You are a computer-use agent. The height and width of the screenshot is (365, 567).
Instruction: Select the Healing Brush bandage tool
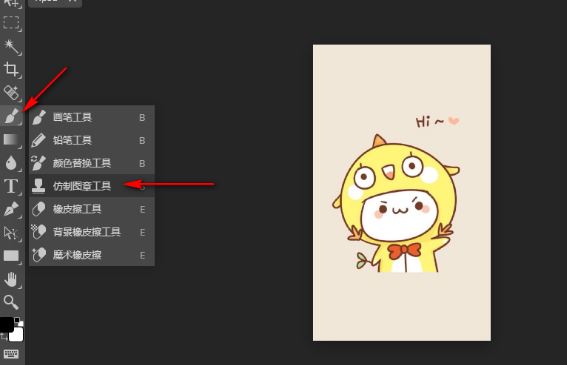pos(11,93)
